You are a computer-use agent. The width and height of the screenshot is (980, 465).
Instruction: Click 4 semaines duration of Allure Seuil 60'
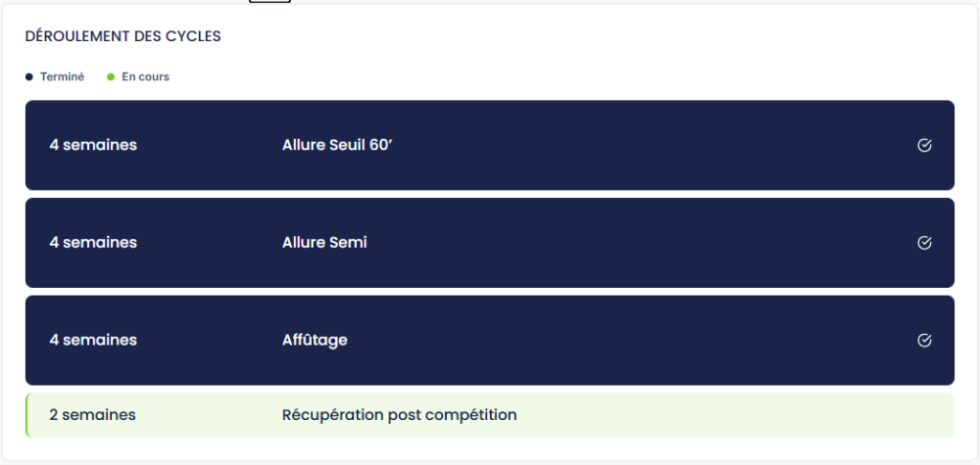click(x=93, y=145)
